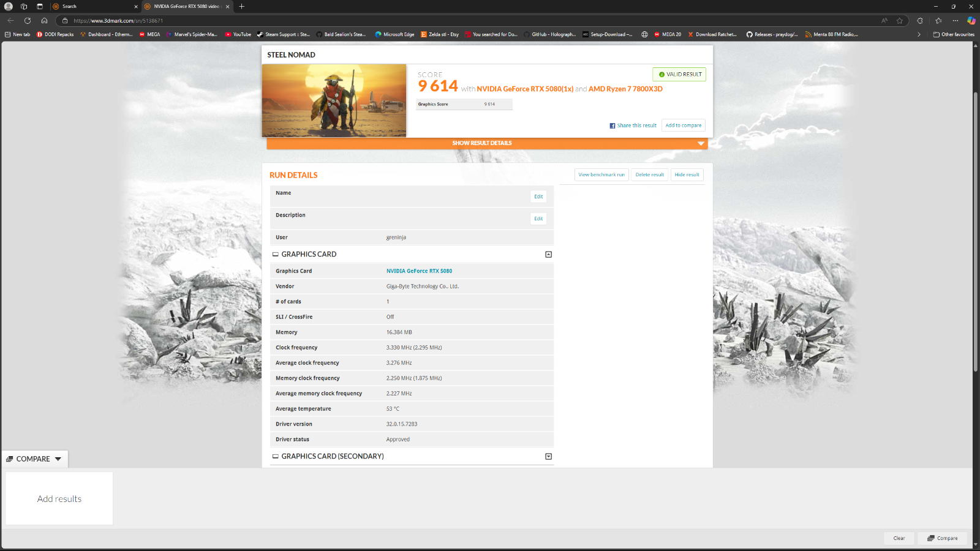Click the Add to compare button
This screenshot has width=980, height=551.
tap(684, 126)
